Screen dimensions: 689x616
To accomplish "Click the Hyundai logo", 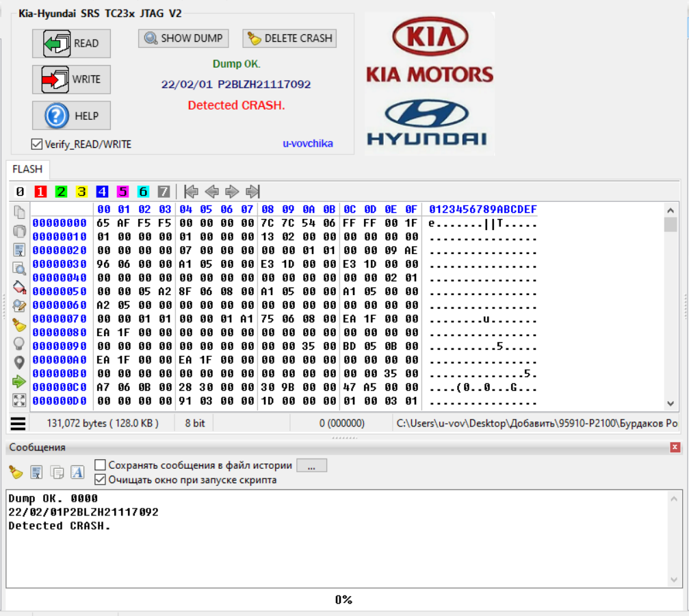I will coord(427,123).
